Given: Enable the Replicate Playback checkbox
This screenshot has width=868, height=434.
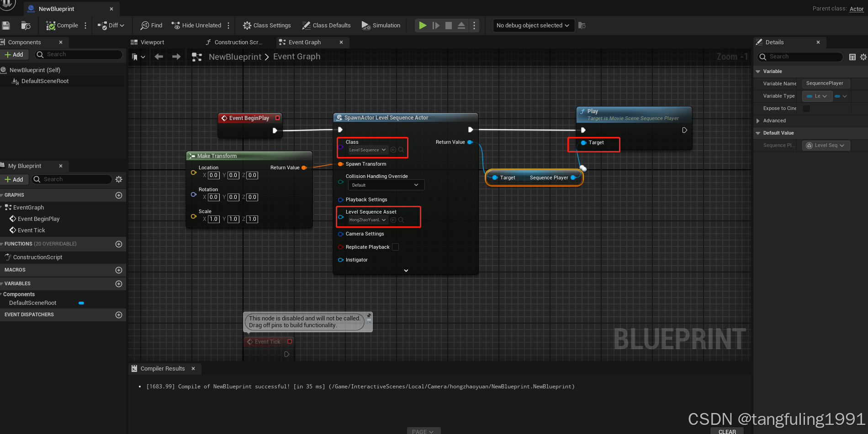Looking at the screenshot, I should [x=396, y=247].
